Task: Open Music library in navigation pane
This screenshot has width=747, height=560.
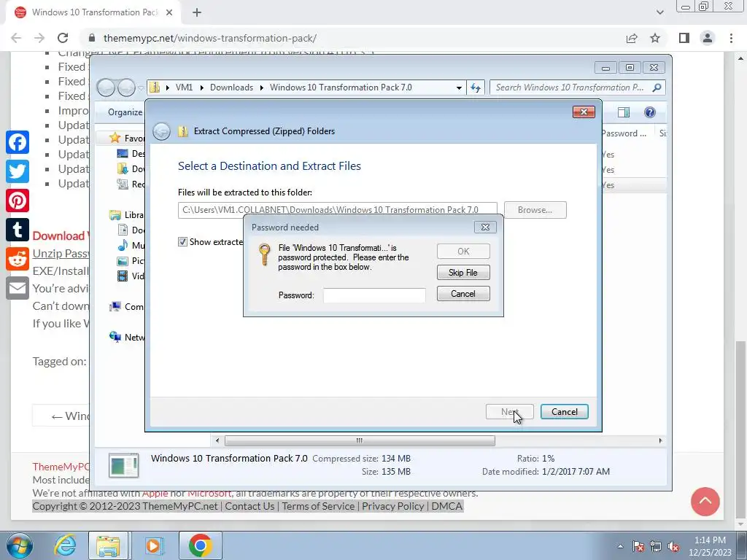Action: (131, 245)
